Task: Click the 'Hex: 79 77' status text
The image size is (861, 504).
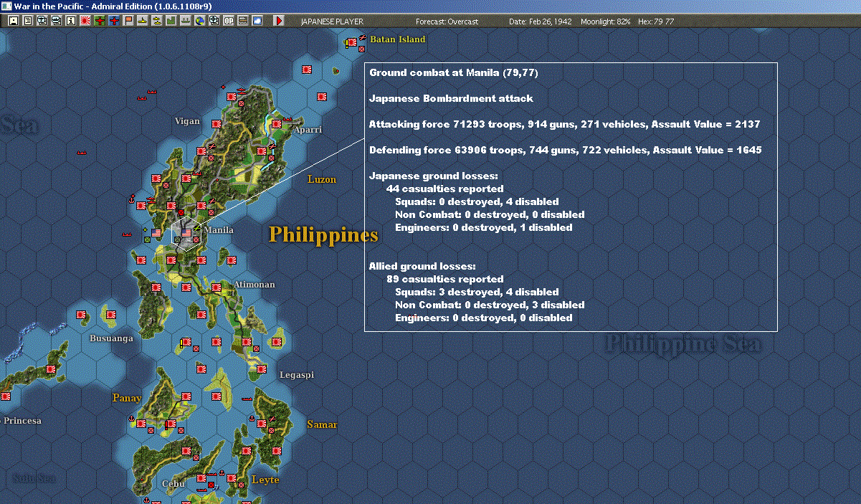Action: pyautogui.click(x=655, y=22)
